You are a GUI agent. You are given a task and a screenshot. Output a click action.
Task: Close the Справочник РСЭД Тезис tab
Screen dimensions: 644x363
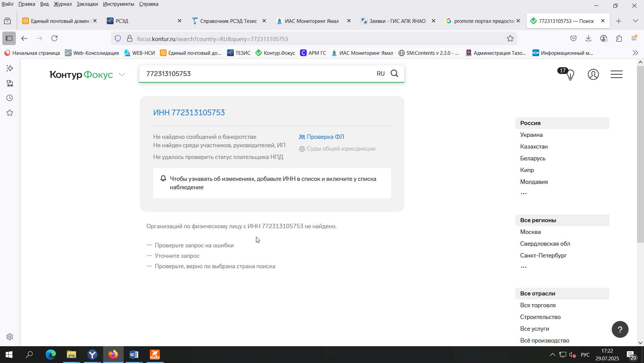pos(264,21)
